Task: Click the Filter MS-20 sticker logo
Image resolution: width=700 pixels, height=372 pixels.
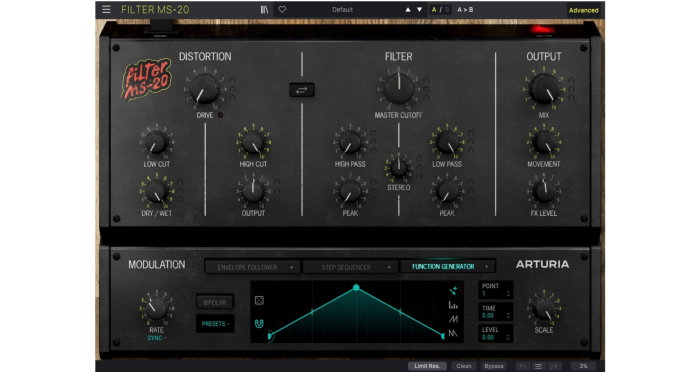Action: [146, 79]
